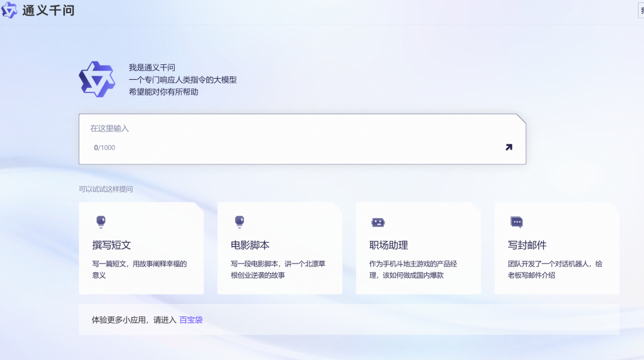Click the partially visible button at top right
Screen dimensions: 644x360
641,11
